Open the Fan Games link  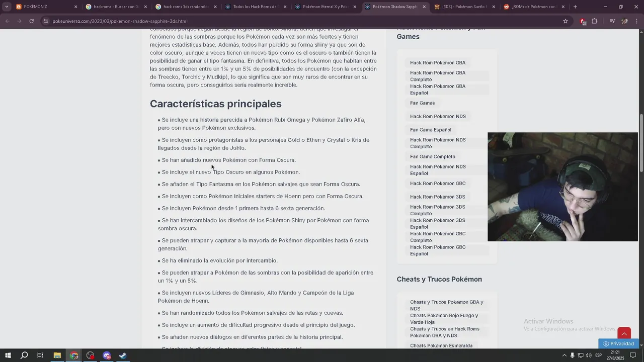422,103
